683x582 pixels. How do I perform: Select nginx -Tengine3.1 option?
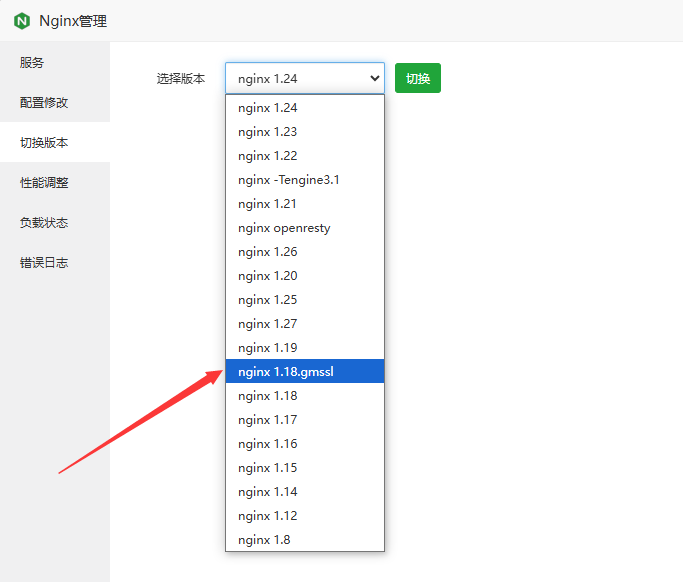(305, 179)
